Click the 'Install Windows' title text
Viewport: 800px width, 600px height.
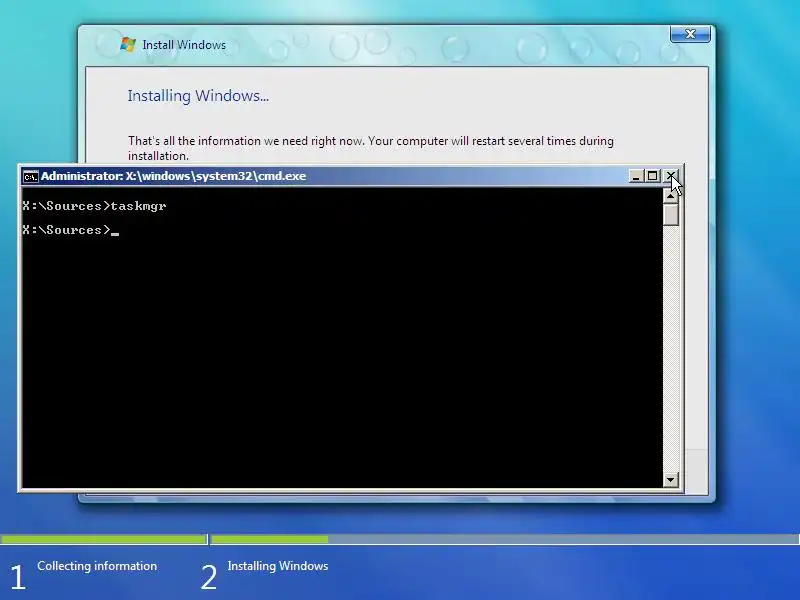pyautogui.click(x=184, y=45)
